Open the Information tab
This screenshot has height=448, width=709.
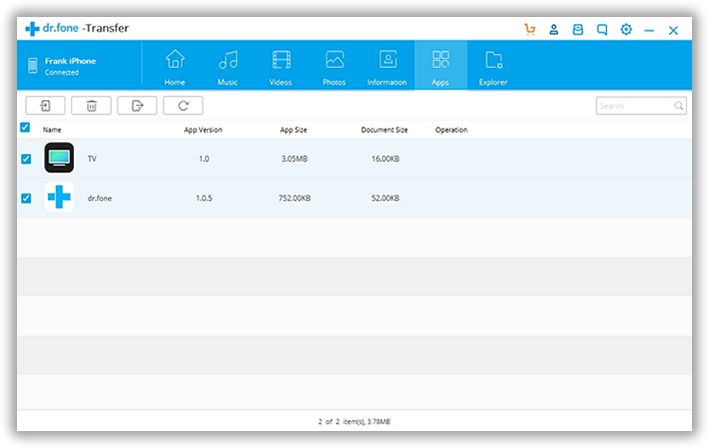click(387, 67)
